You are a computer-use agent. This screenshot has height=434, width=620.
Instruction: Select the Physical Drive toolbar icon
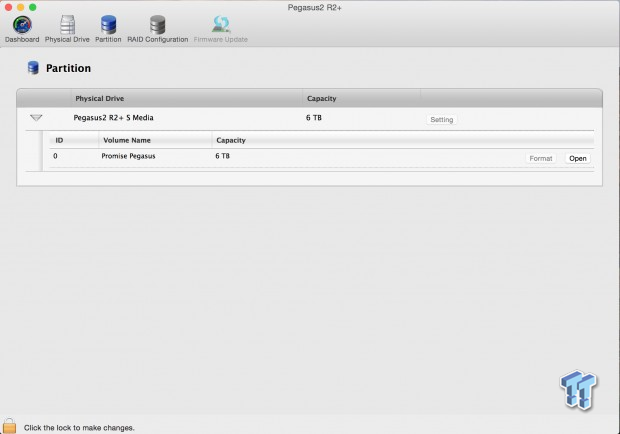click(67, 25)
